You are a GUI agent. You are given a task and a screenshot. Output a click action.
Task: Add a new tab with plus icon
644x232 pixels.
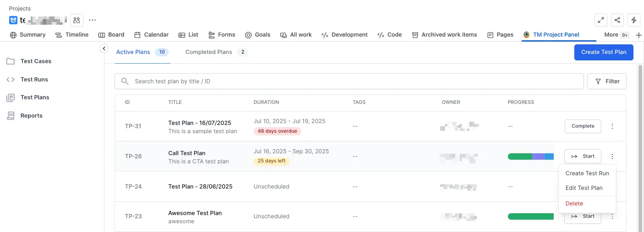[639, 35]
